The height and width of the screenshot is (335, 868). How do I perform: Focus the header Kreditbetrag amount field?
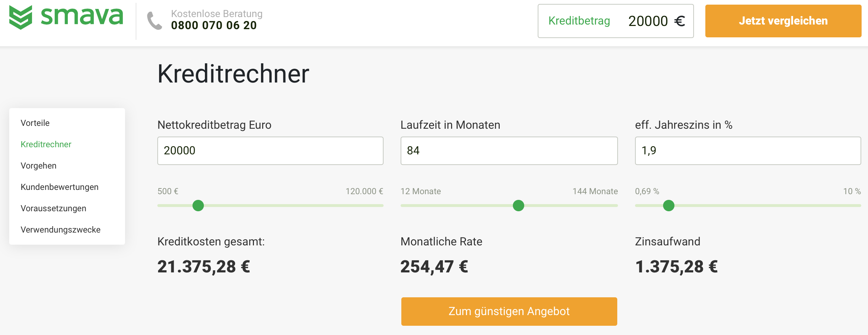coord(615,21)
